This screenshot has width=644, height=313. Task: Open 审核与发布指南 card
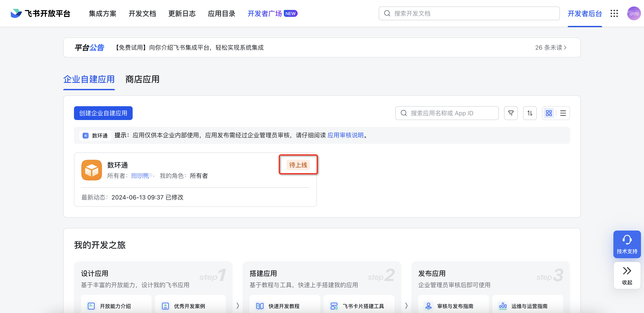tap(453, 304)
